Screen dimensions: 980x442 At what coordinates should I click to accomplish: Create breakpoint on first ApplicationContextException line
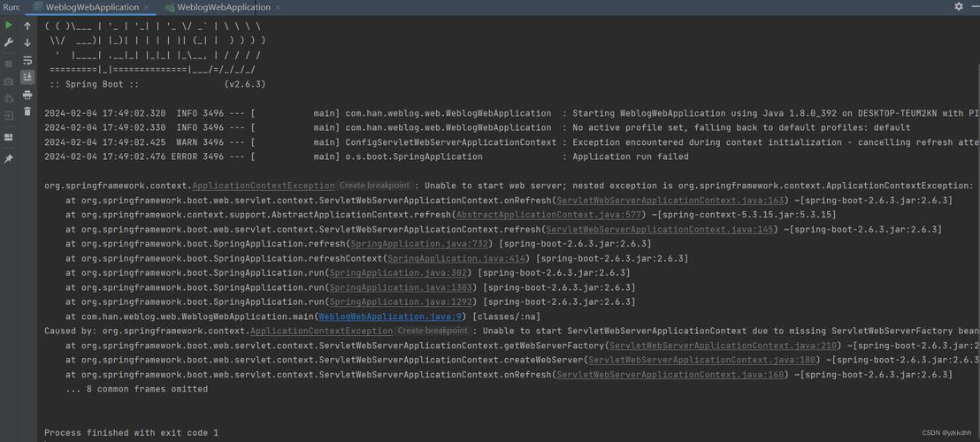click(375, 186)
